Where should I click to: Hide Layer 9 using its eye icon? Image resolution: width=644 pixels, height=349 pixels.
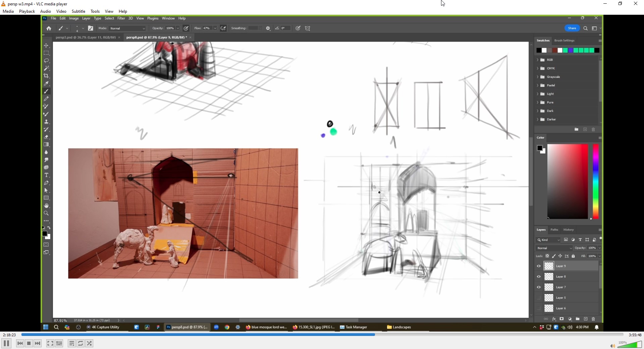[539, 266]
